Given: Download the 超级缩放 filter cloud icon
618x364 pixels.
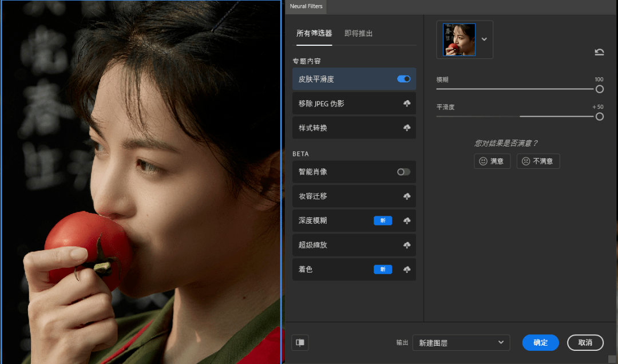Looking at the screenshot, I should coord(407,245).
